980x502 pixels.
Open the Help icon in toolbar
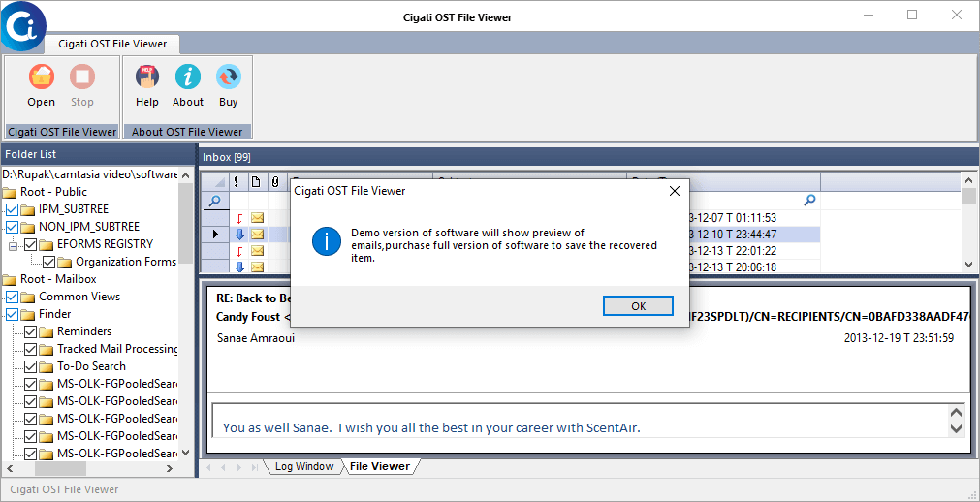[x=147, y=77]
